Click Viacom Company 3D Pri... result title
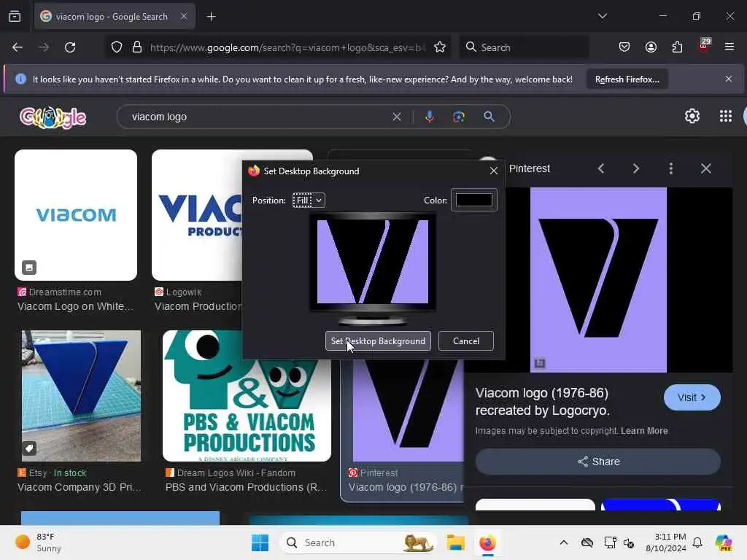 80,488
